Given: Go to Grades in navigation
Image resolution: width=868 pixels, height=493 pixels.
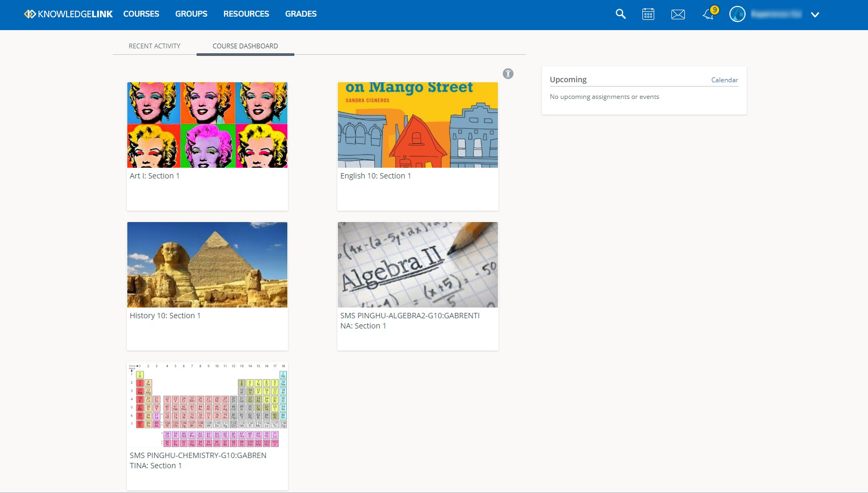Looking at the screenshot, I should (301, 14).
